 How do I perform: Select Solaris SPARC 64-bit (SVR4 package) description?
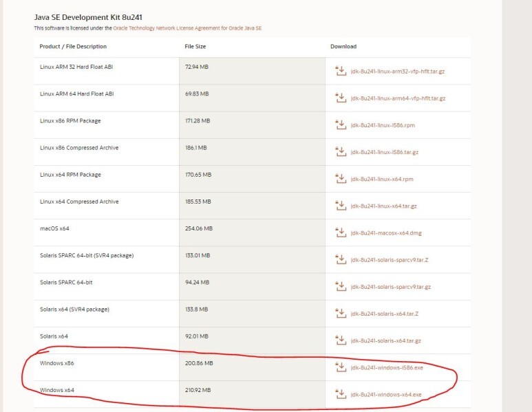click(x=87, y=255)
